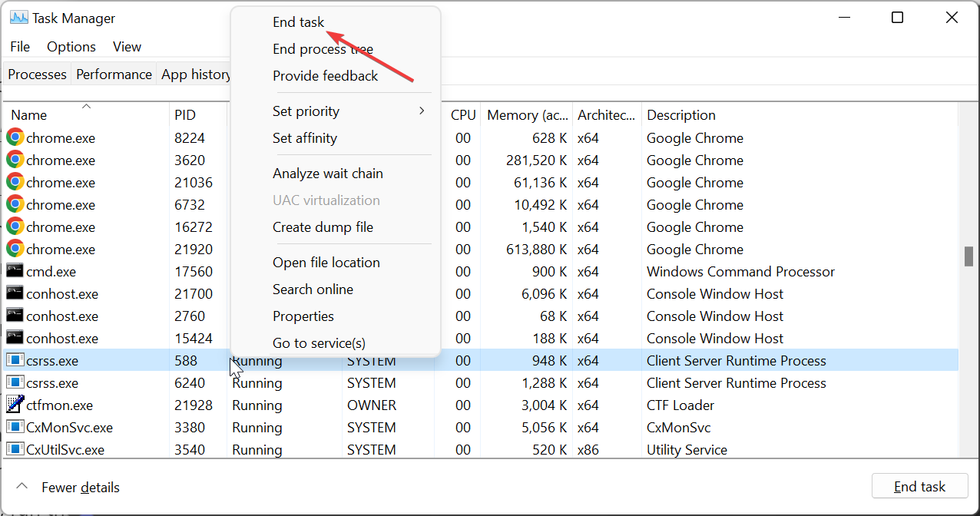Sort by the PID column header

point(185,115)
